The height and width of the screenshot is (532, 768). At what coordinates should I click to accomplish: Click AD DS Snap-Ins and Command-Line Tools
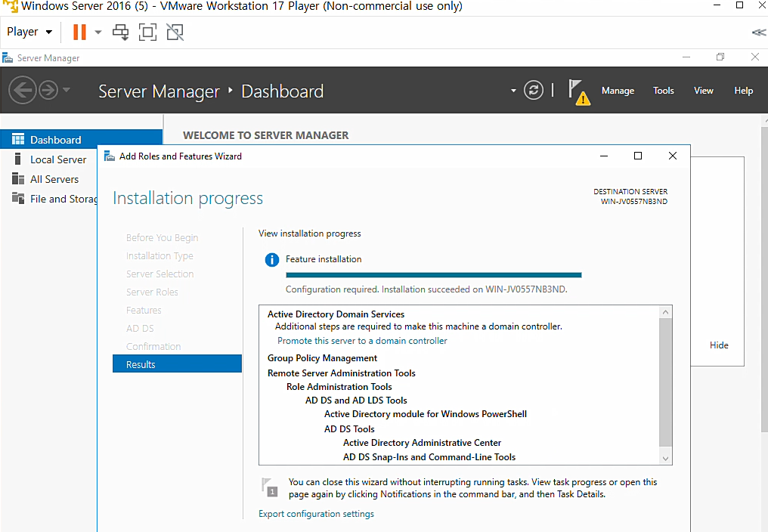pos(429,457)
